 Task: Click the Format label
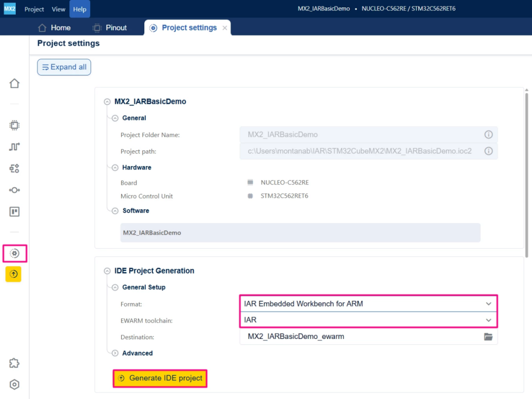coord(132,304)
